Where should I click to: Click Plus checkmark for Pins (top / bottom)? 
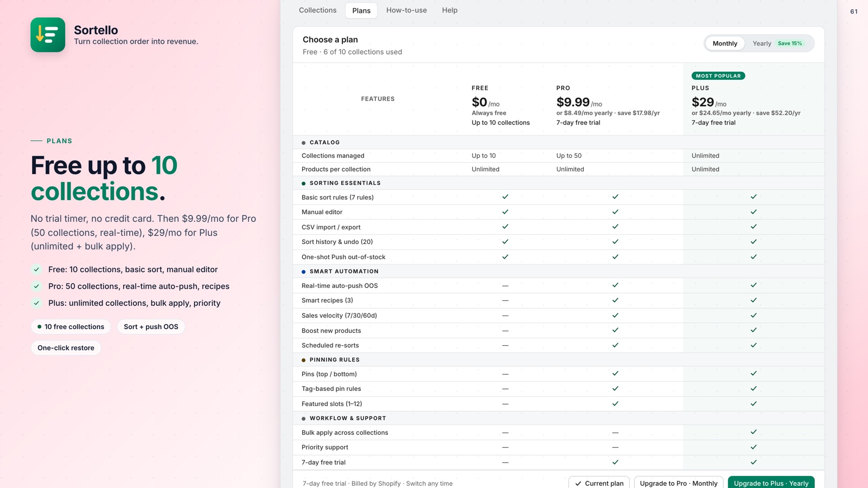click(x=754, y=374)
